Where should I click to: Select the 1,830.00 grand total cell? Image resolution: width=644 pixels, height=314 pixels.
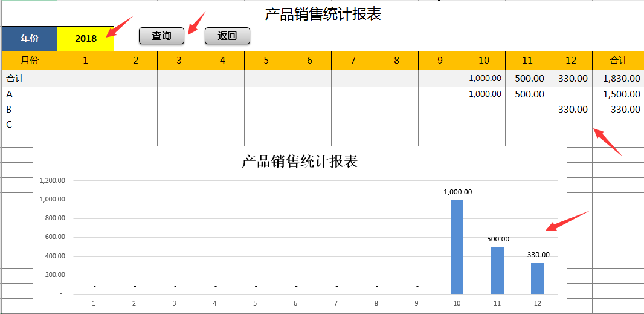point(618,78)
